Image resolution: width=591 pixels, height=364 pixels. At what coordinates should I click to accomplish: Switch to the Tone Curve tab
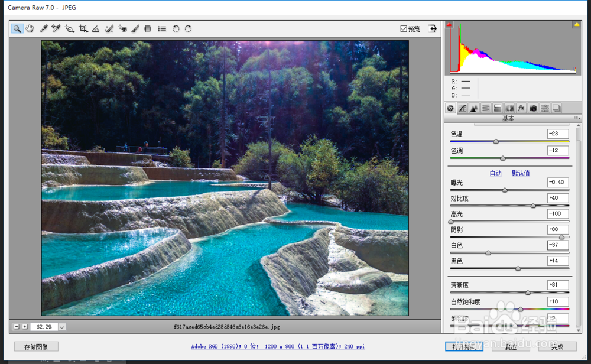(x=462, y=109)
